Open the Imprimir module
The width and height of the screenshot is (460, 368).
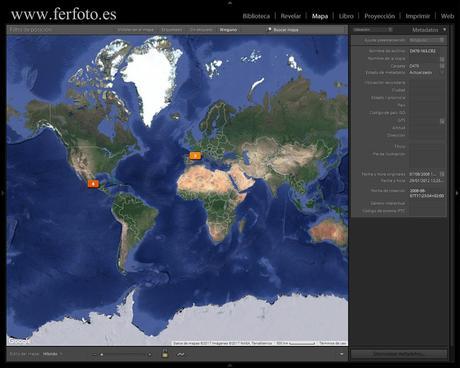pyautogui.click(x=418, y=16)
